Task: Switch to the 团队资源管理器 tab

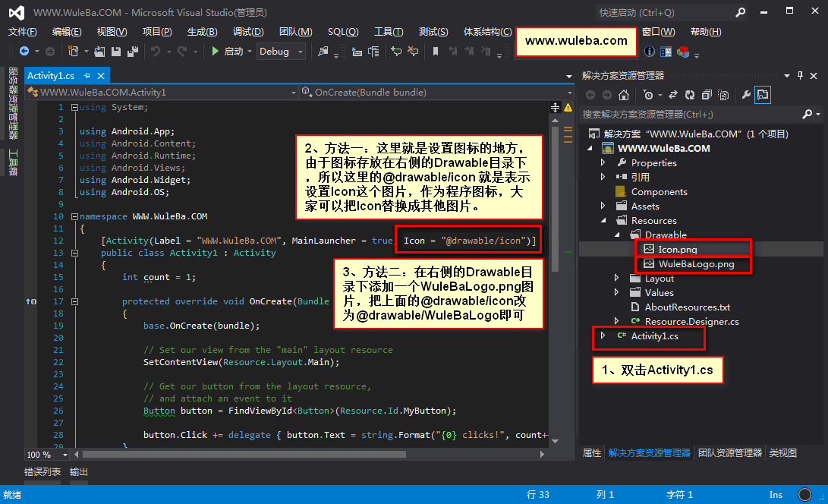Action: [730, 452]
